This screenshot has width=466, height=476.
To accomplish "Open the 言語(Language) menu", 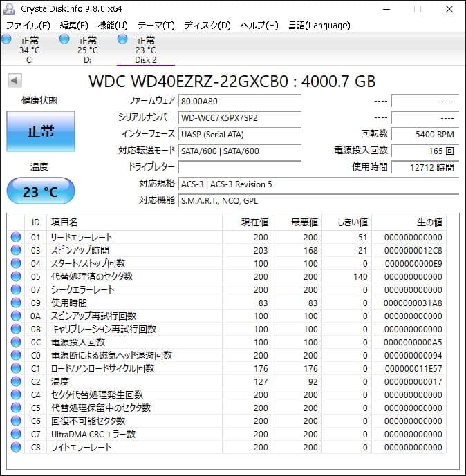I will [x=319, y=25].
